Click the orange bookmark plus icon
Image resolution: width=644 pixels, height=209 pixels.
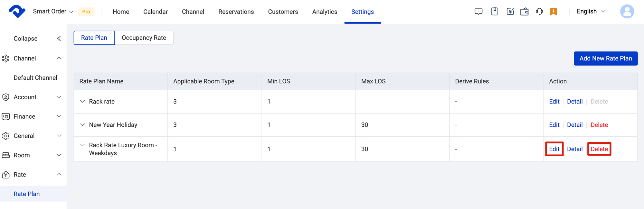pos(554,12)
